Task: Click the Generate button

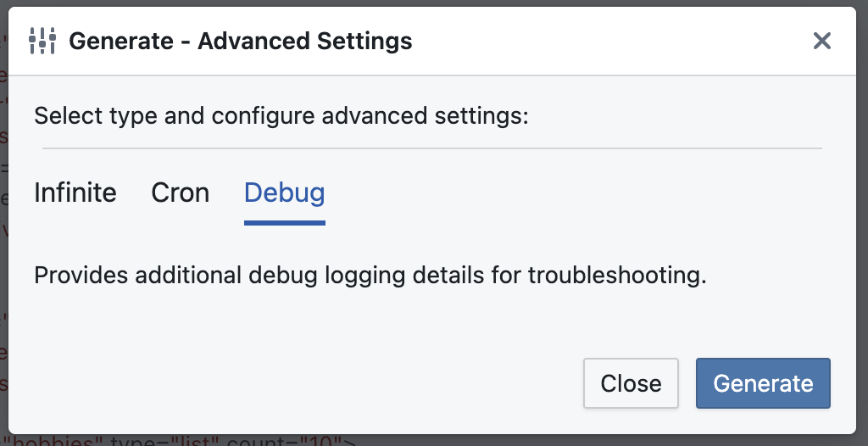Action: pyautogui.click(x=763, y=383)
